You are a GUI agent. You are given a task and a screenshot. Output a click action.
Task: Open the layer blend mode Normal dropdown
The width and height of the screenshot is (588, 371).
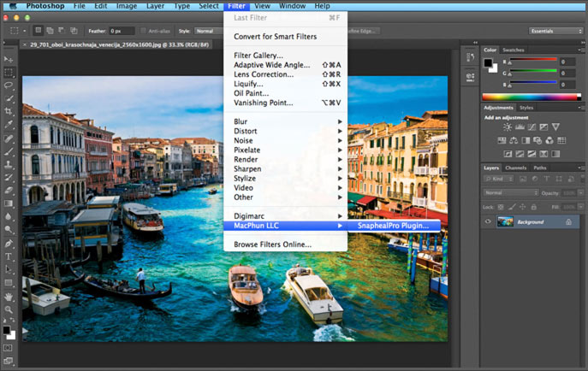tap(511, 192)
